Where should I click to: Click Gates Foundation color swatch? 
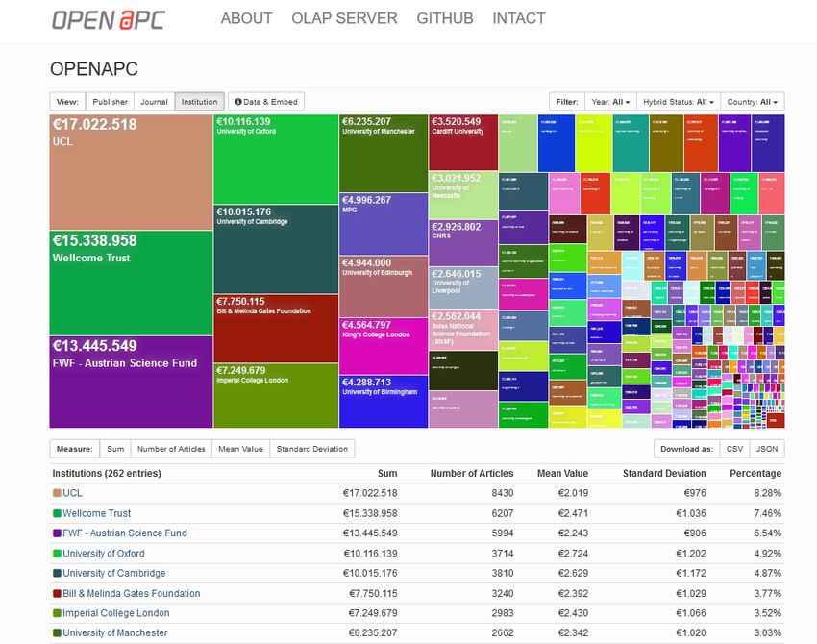[57, 593]
